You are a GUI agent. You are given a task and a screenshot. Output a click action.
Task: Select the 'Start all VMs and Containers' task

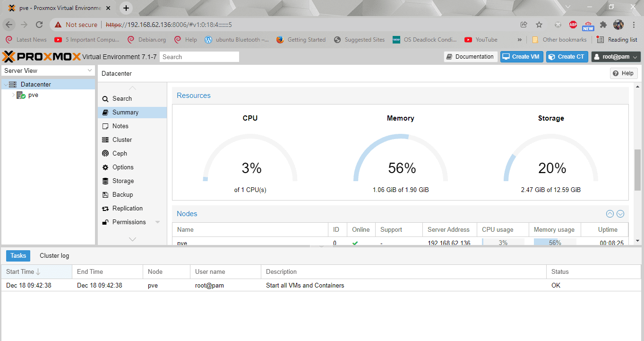[x=321, y=285]
